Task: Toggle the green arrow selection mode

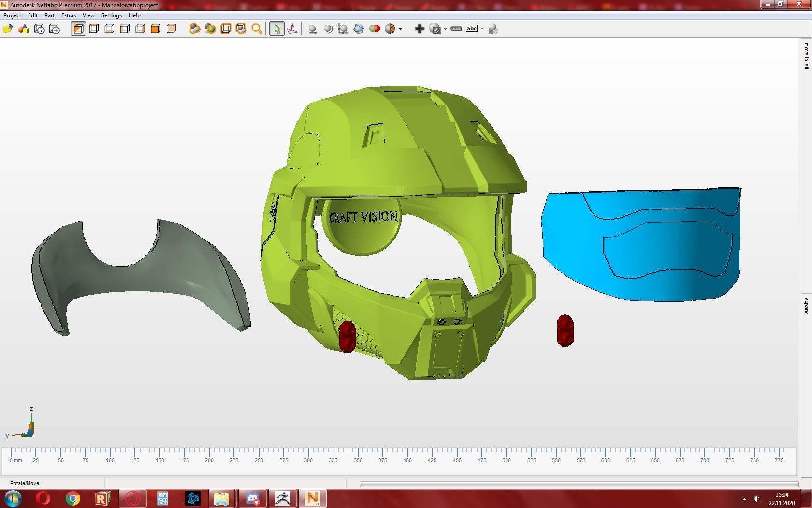Action: pyautogui.click(x=277, y=29)
